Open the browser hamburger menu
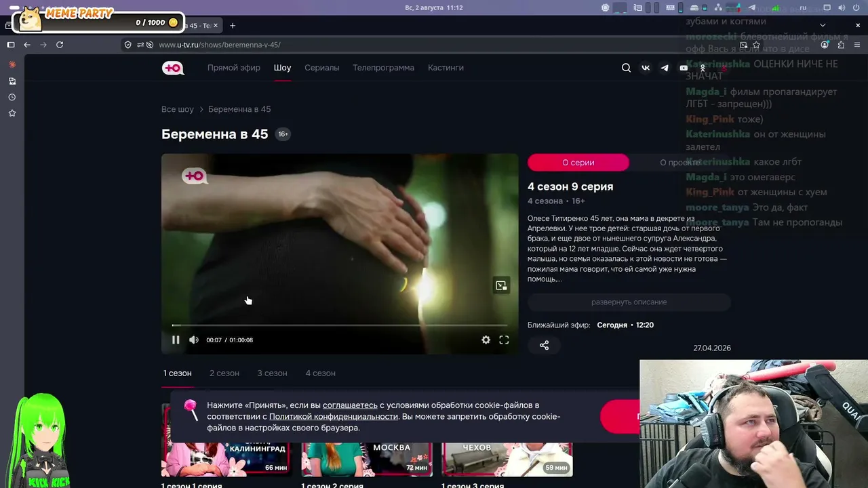Viewport: 868px width, 488px height. [x=858, y=45]
